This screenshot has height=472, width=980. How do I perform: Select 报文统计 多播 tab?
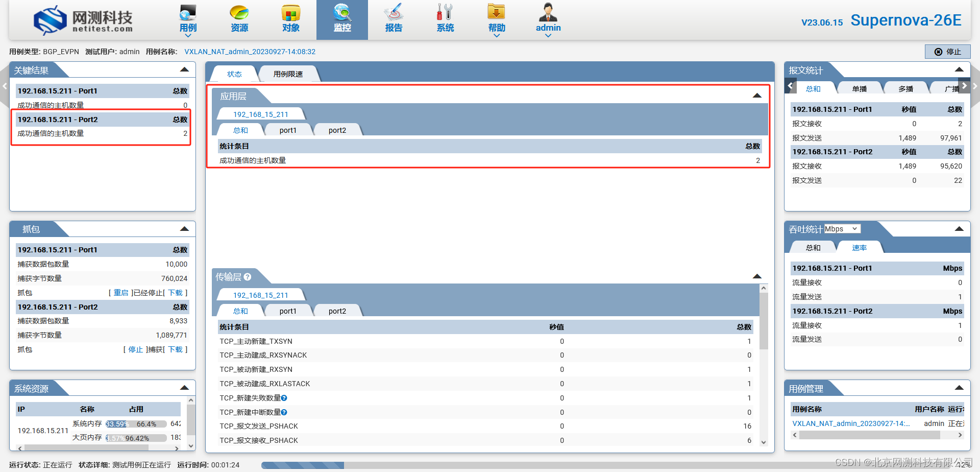pos(906,89)
